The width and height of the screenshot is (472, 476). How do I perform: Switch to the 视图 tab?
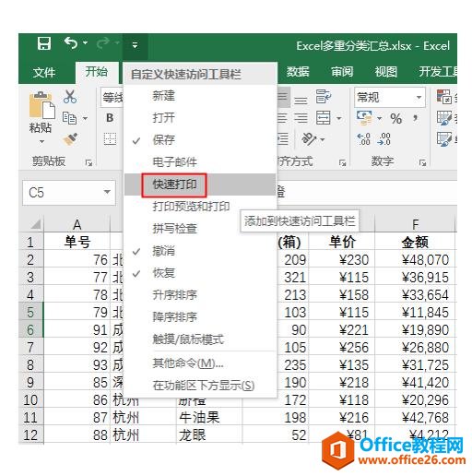pos(385,72)
